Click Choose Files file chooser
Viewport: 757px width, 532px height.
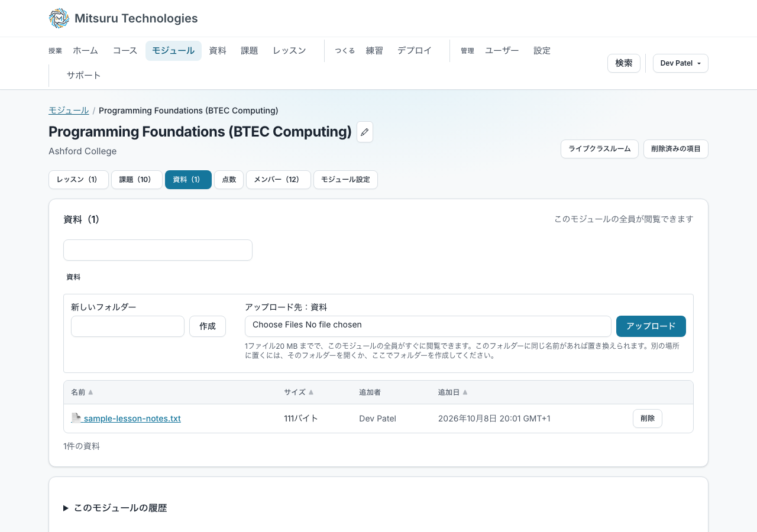pos(428,326)
